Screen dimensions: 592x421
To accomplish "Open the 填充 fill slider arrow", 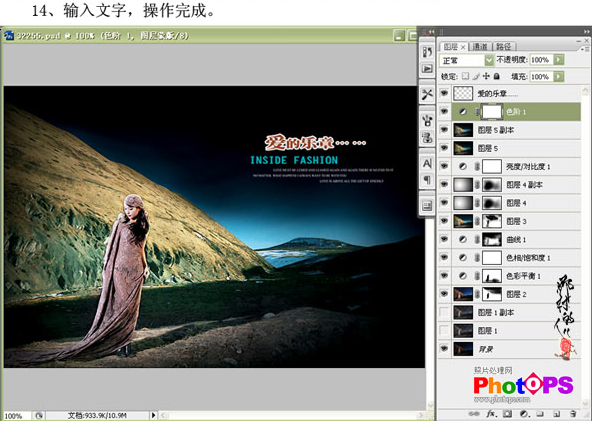I will pyautogui.click(x=559, y=77).
